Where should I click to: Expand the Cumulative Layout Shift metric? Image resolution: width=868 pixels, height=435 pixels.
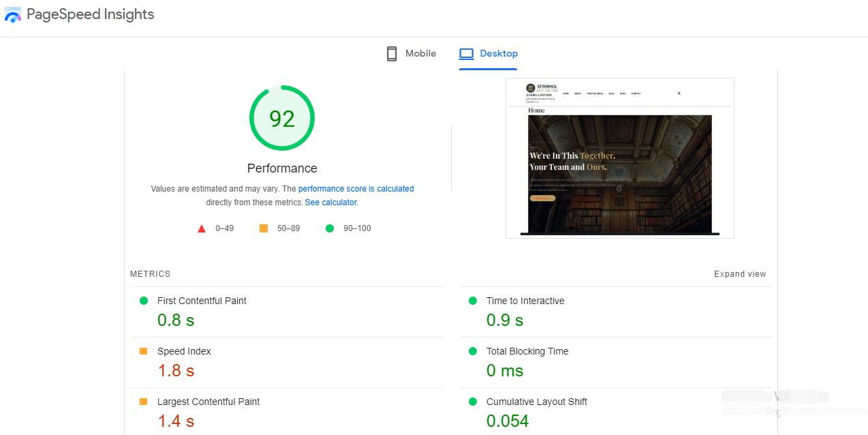coord(536,402)
